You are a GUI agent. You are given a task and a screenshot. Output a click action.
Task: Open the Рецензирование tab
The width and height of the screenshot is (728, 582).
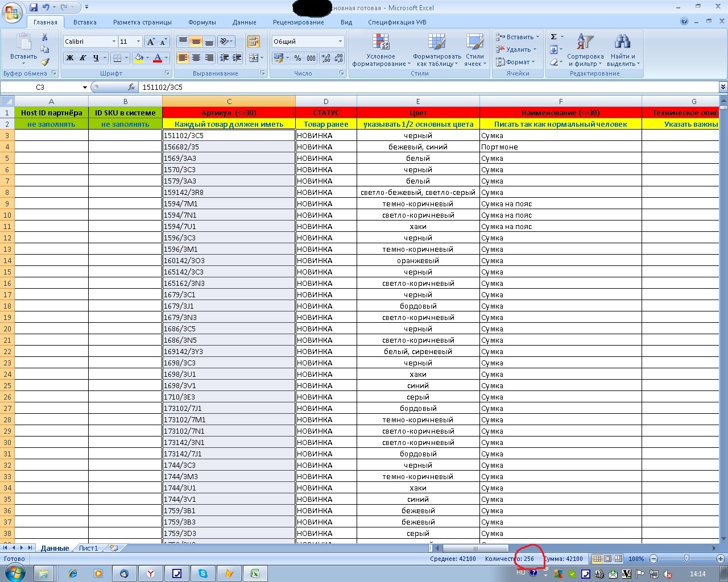[x=298, y=22]
